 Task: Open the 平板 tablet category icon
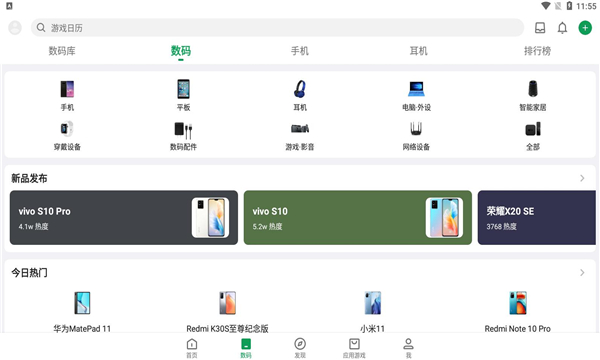pos(183,89)
